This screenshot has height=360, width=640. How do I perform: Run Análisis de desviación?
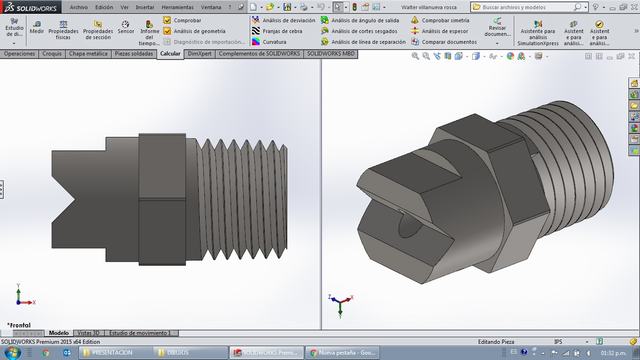[283, 20]
